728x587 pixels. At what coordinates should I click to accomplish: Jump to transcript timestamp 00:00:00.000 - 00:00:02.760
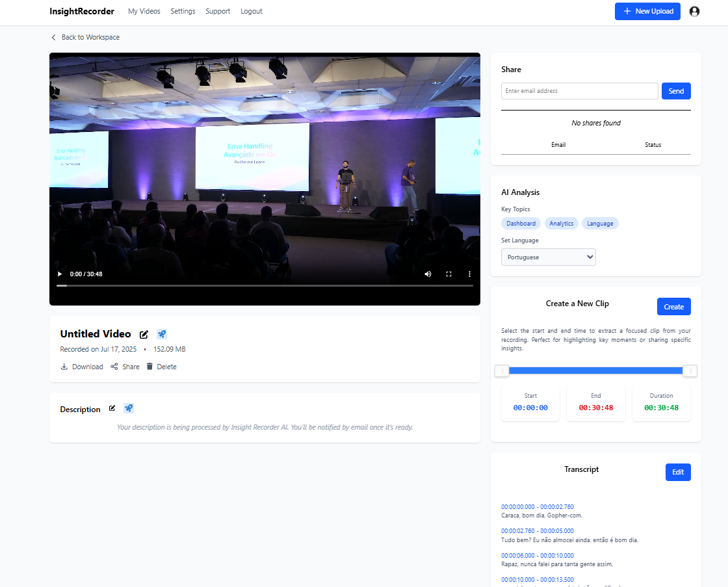coord(537,506)
